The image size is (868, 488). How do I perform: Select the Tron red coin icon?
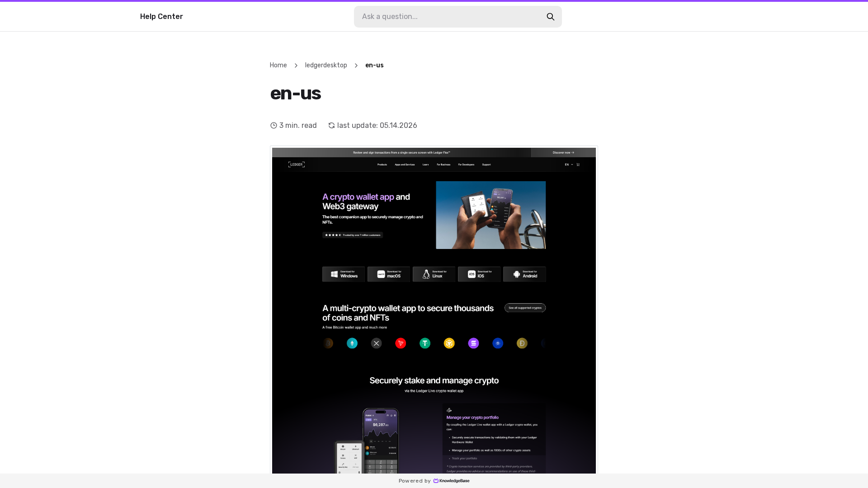[401, 343]
